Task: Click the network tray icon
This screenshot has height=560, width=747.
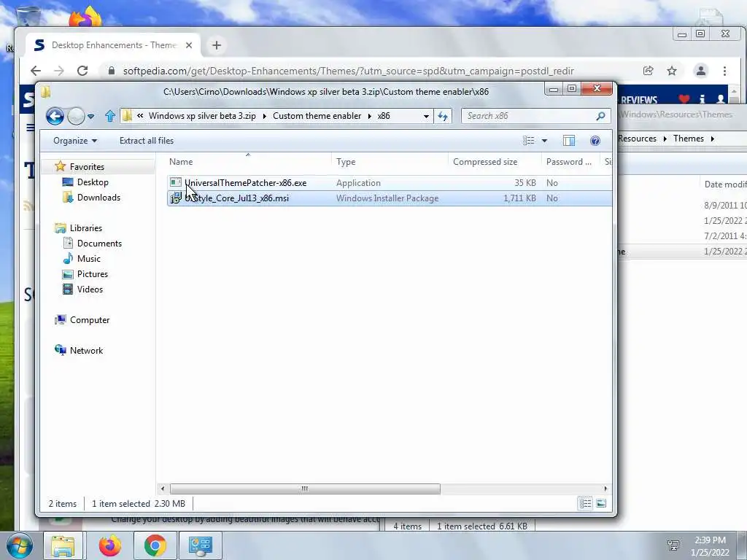Action: 673,545
